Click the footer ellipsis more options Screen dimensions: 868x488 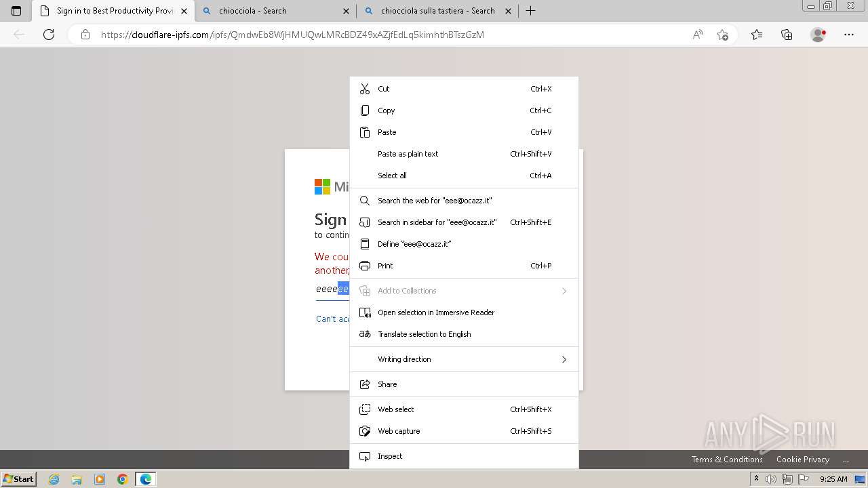tap(846, 460)
